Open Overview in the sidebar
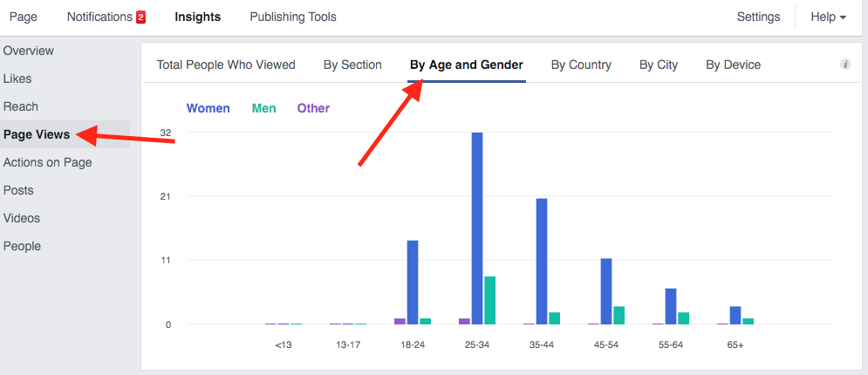Image resolution: width=868 pixels, height=375 pixels. pos(29,51)
